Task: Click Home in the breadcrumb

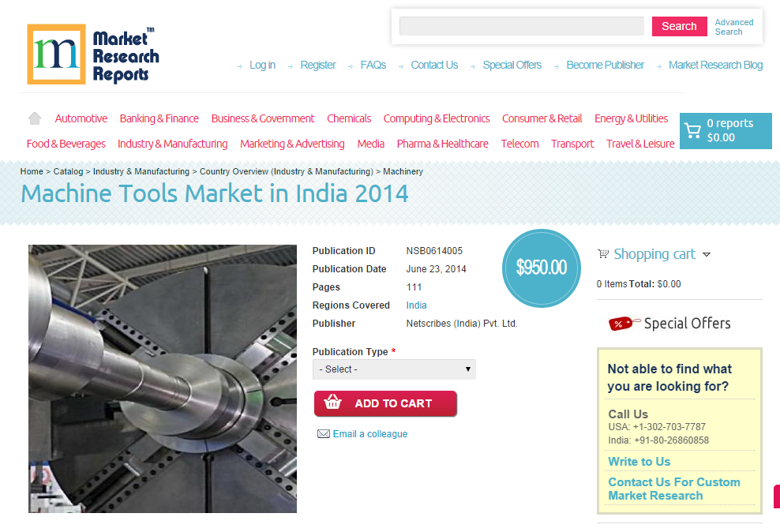Action: (32, 171)
